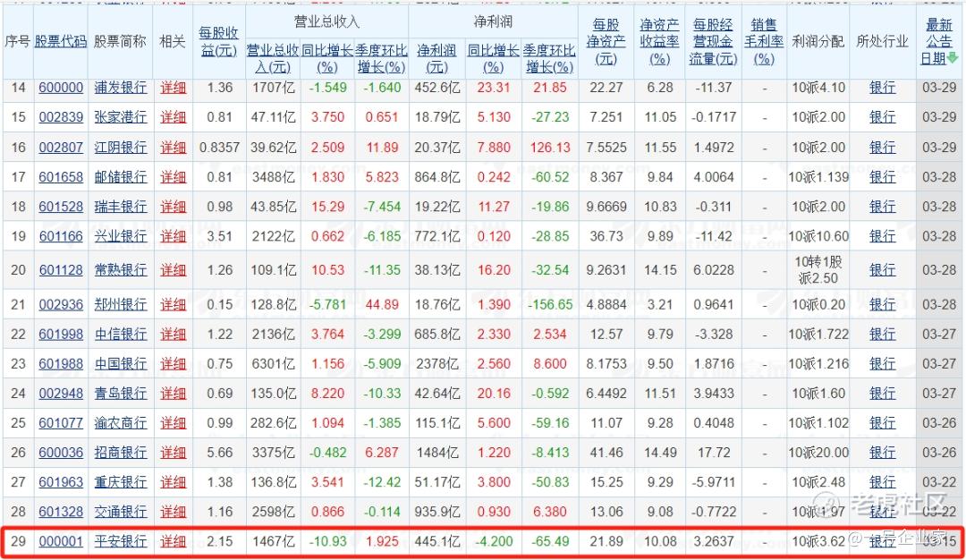Open stock code 601328 link

[61, 512]
